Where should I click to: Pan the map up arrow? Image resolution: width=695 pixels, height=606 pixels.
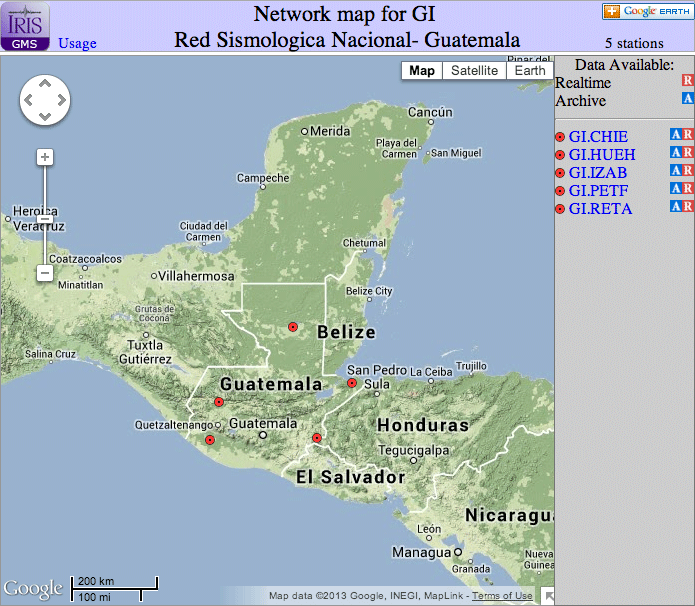point(45,83)
